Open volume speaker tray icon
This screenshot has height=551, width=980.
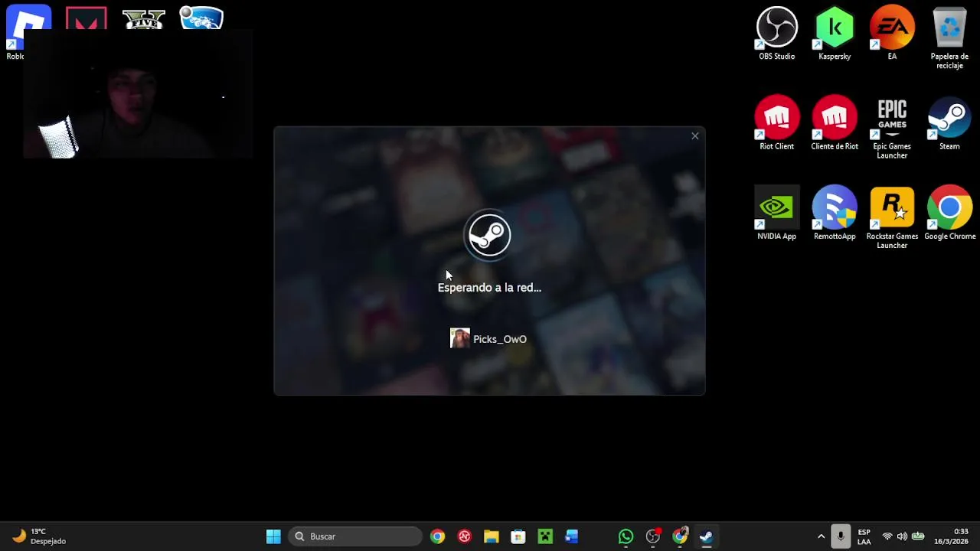[902, 536]
